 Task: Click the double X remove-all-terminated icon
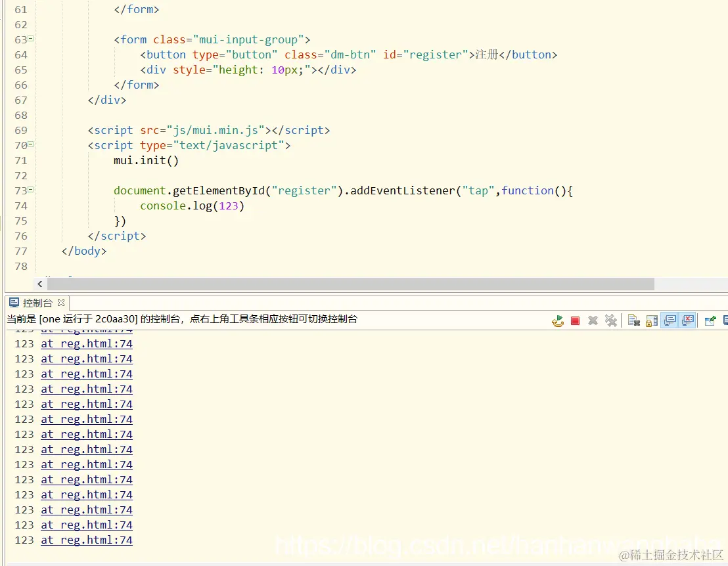(611, 320)
